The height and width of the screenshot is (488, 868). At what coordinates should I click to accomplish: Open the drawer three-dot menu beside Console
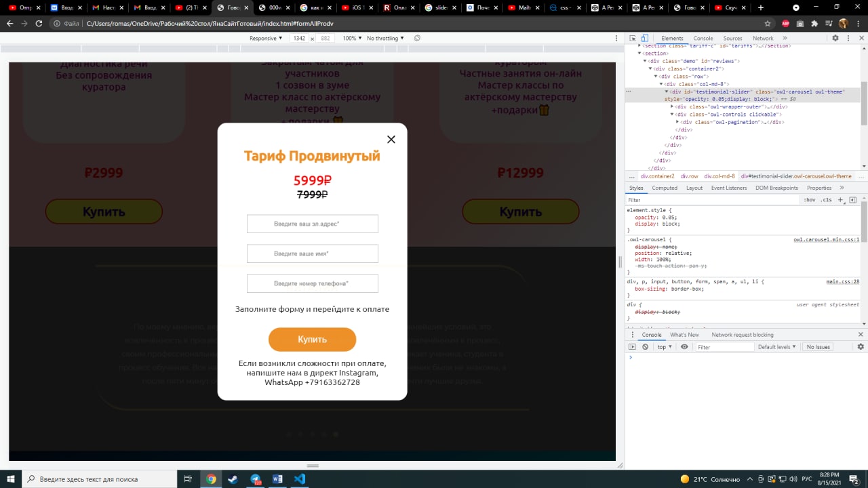point(632,335)
